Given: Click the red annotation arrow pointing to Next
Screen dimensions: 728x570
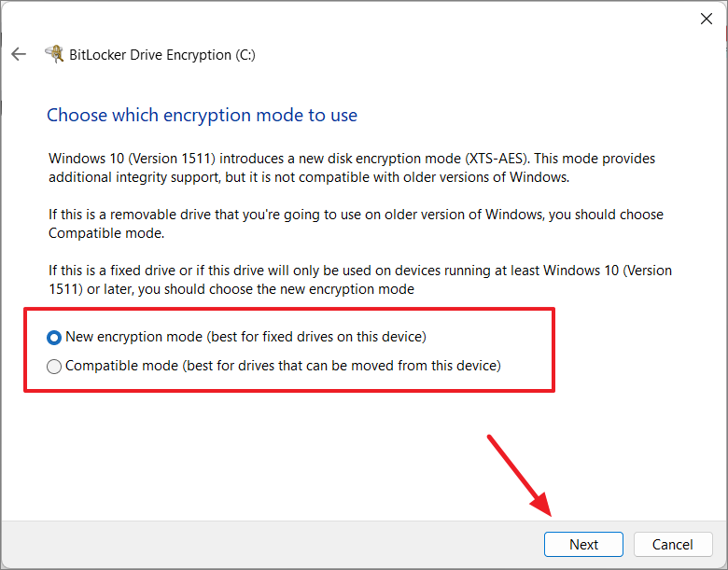Looking at the screenshot, I should click(519, 475).
